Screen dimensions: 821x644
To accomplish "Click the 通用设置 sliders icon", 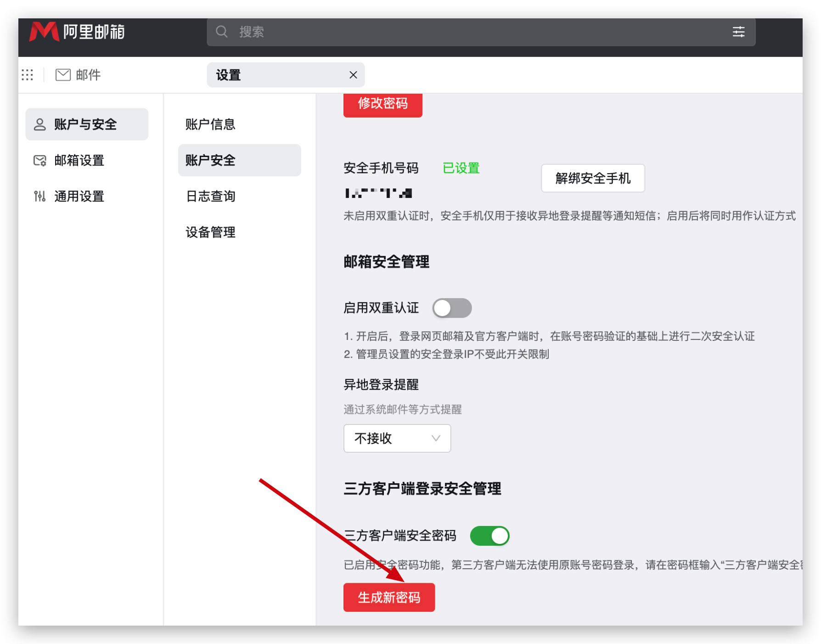I will (x=40, y=196).
